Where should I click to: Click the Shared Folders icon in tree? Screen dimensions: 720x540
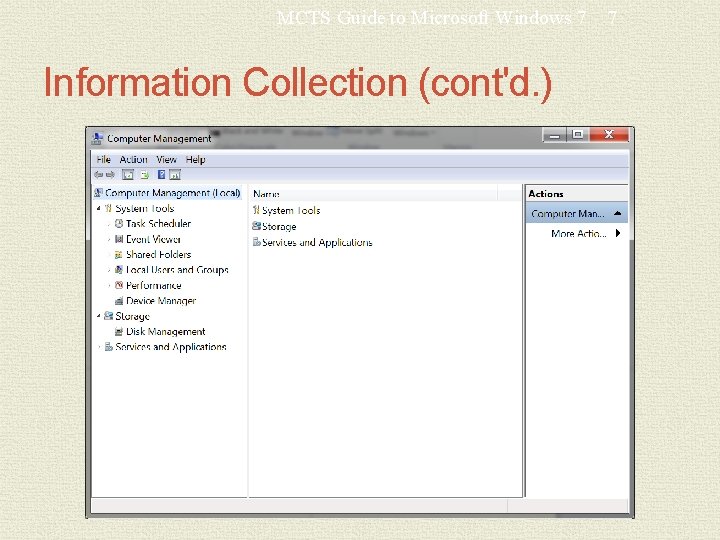(118, 254)
